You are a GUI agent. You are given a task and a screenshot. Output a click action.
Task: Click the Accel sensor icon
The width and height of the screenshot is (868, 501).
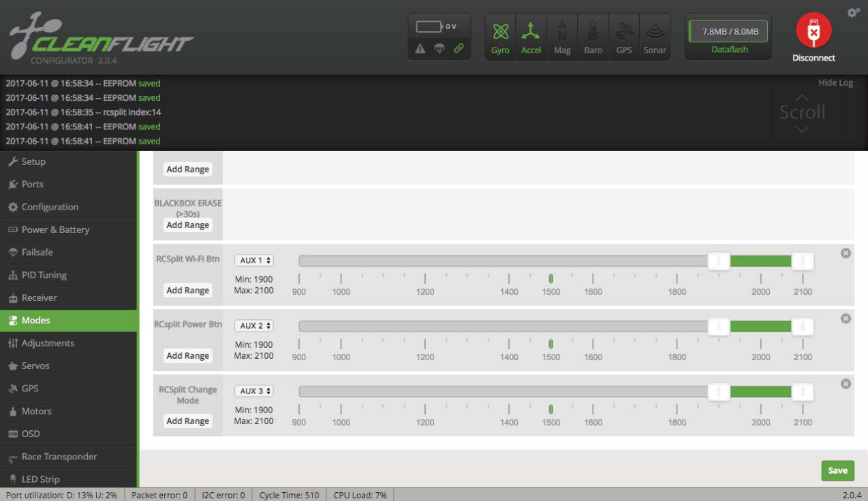531,37
